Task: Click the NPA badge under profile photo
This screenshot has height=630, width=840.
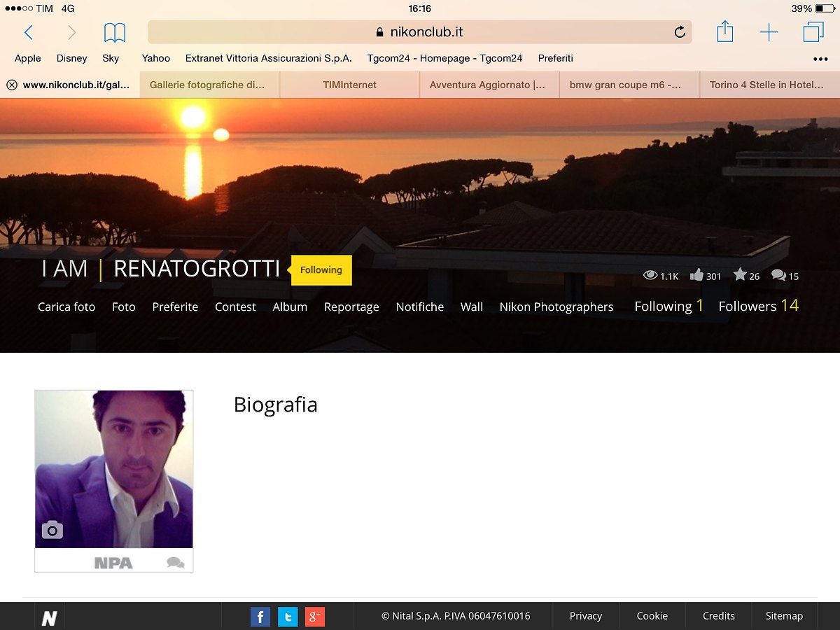Action: coord(113,563)
